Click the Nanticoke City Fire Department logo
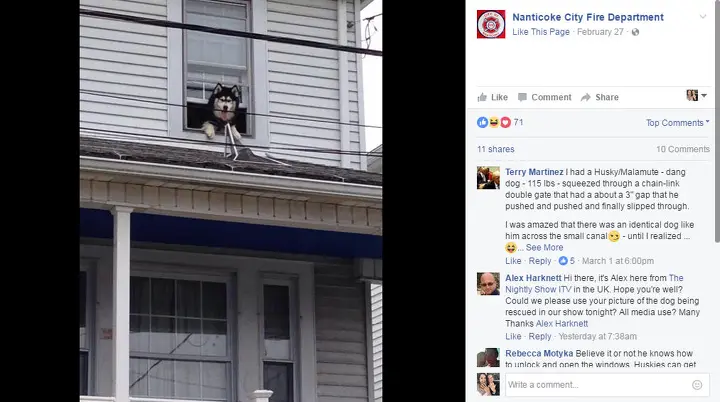 pyautogui.click(x=491, y=24)
